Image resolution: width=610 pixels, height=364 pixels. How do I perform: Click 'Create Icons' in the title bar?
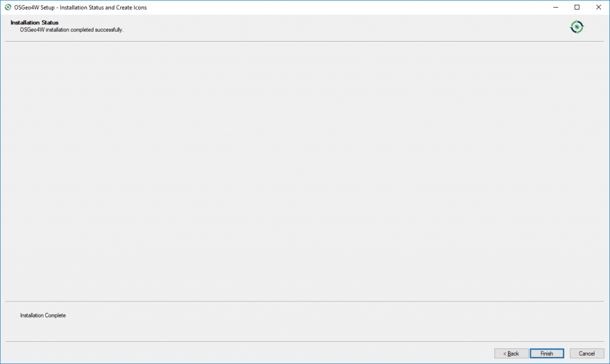131,7
